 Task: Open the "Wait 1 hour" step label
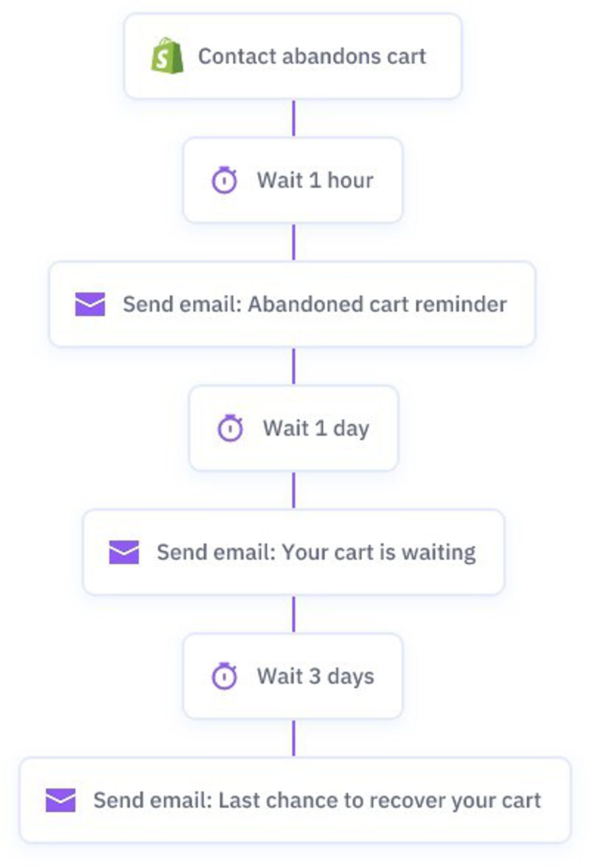315,180
